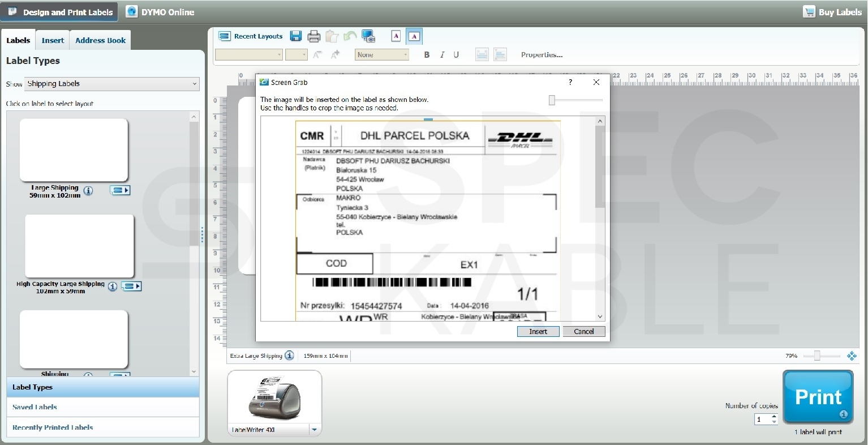The height and width of the screenshot is (445, 868).
Task: Open the Saved Labels section
Action: coord(103,407)
